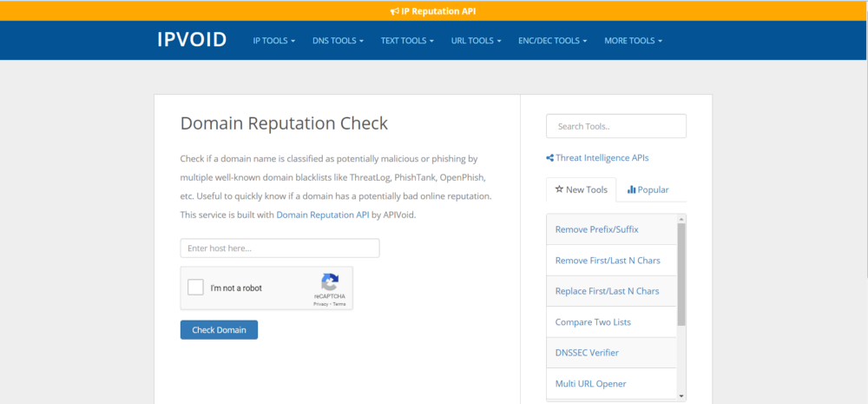Click the share icon beside Threat Intelligence APIs

(549, 158)
